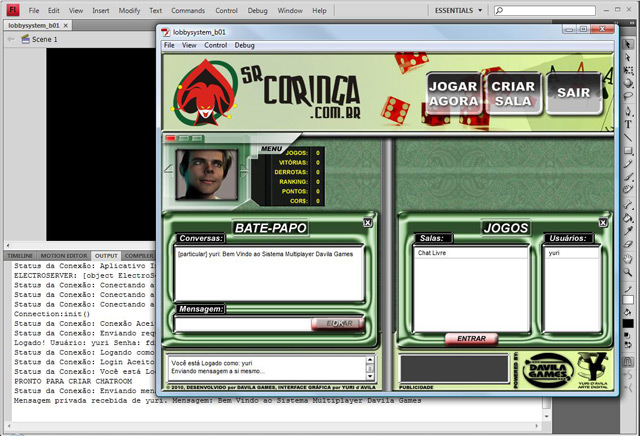Click the red send message button

tap(338, 323)
